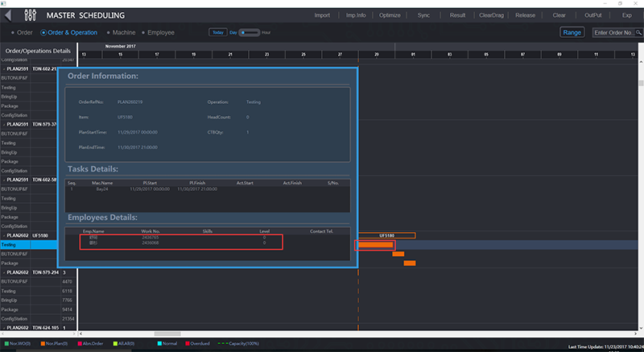Toggle the Day/Hour scale switch

pyautogui.click(x=250, y=33)
